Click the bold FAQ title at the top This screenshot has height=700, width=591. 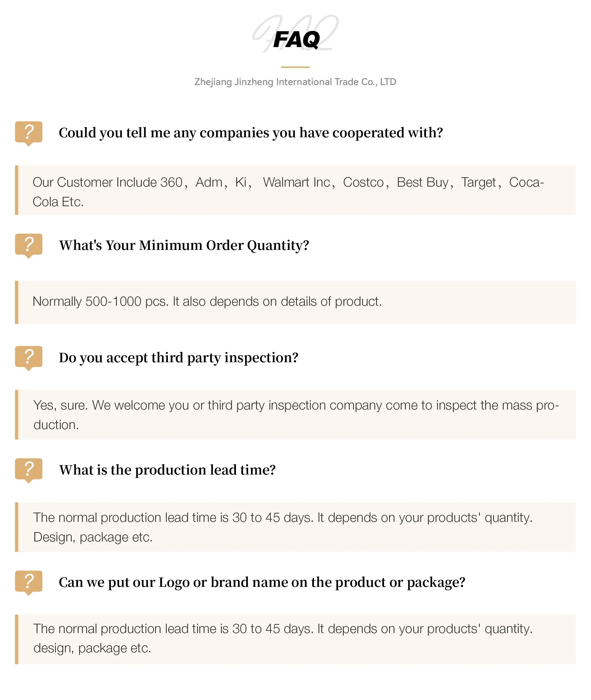[296, 39]
